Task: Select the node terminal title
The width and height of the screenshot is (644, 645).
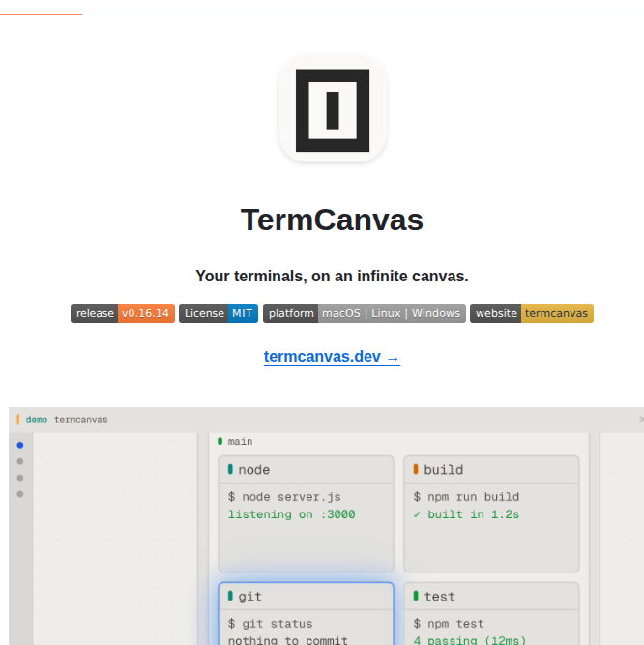Action: (x=254, y=470)
